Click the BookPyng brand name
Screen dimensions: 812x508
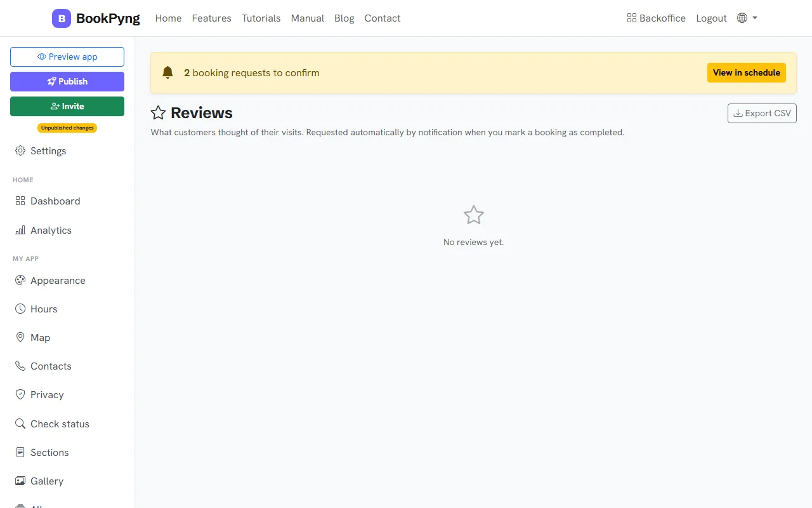pos(108,18)
